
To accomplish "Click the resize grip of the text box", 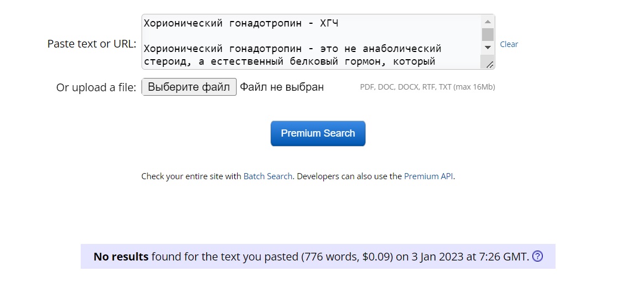I will (x=490, y=65).
